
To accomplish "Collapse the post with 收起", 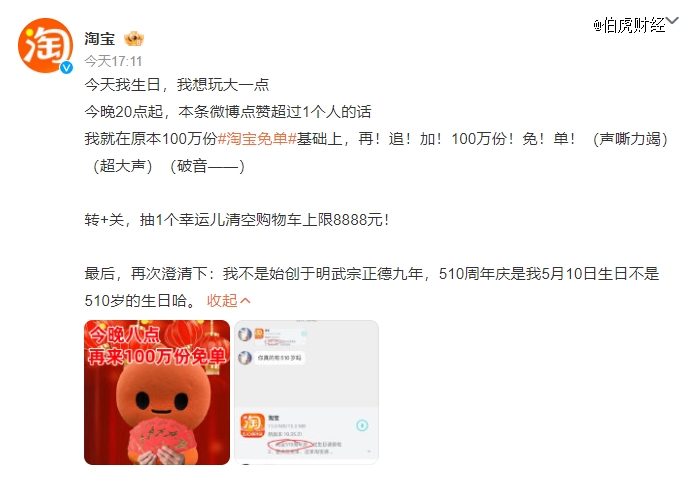I will tap(228, 301).
